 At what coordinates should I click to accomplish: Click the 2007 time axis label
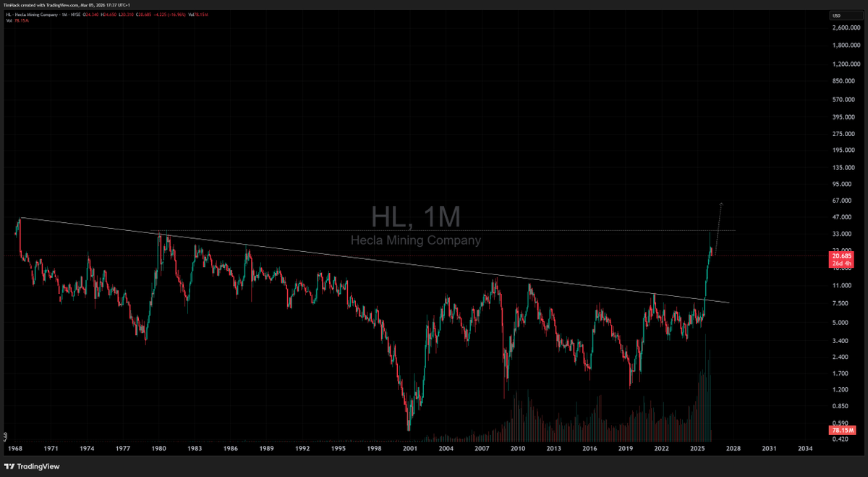coord(482,449)
